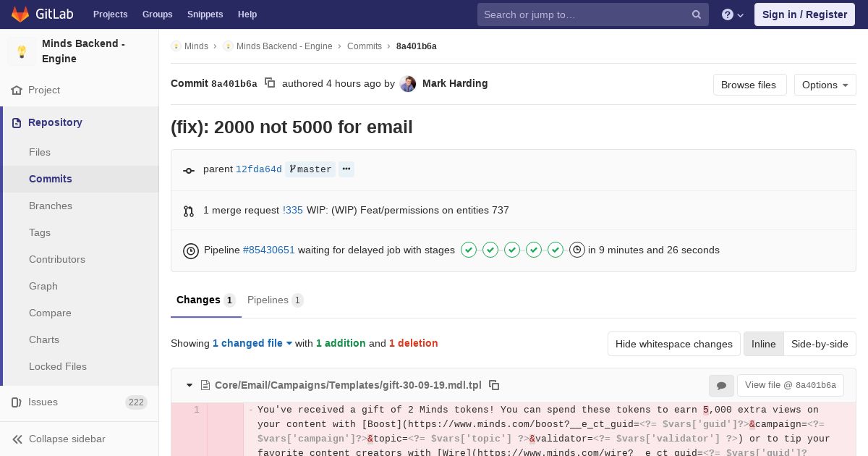Screen dimensions: 868x456
Task: Open gift-30-09-19.mdl.tpl file path link
Action: point(348,385)
